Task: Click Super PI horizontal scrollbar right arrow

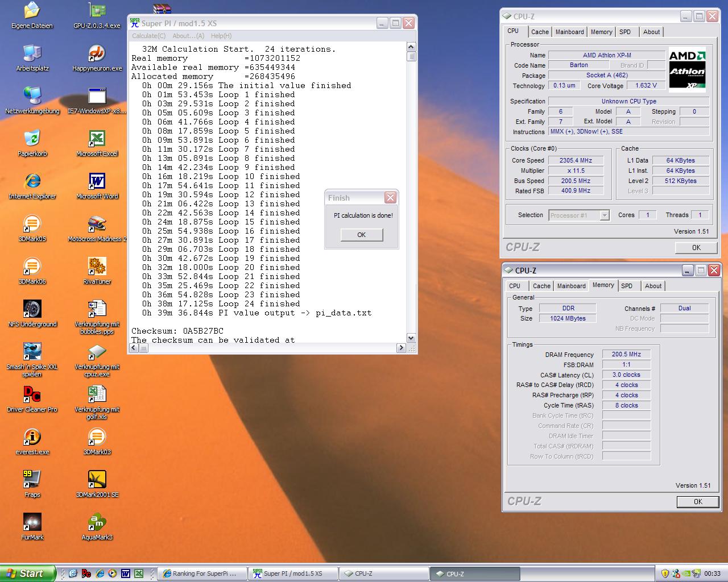Action: coord(402,347)
